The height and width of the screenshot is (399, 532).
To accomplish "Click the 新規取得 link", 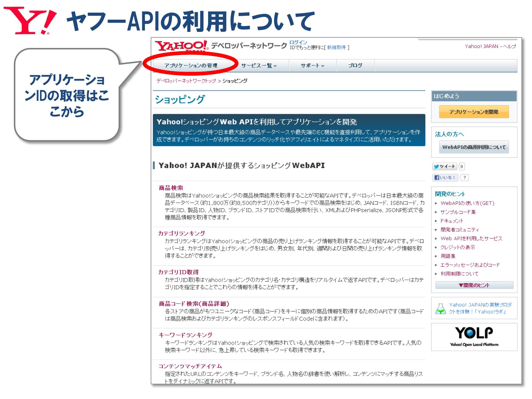I will (336, 47).
